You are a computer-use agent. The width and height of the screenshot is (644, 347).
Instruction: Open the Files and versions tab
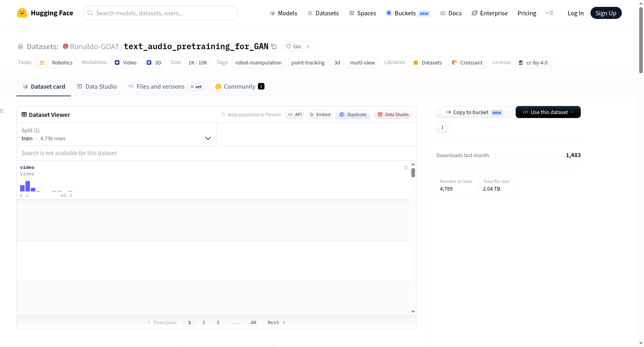[x=166, y=86]
